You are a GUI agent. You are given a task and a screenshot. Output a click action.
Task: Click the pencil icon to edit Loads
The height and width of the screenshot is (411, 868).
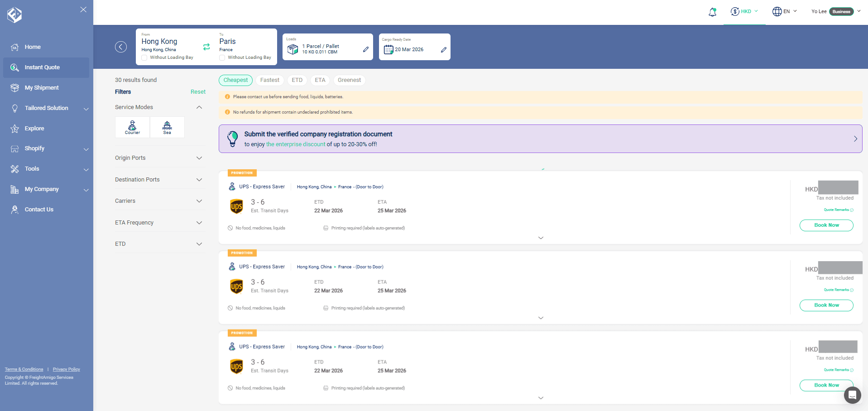tap(366, 49)
